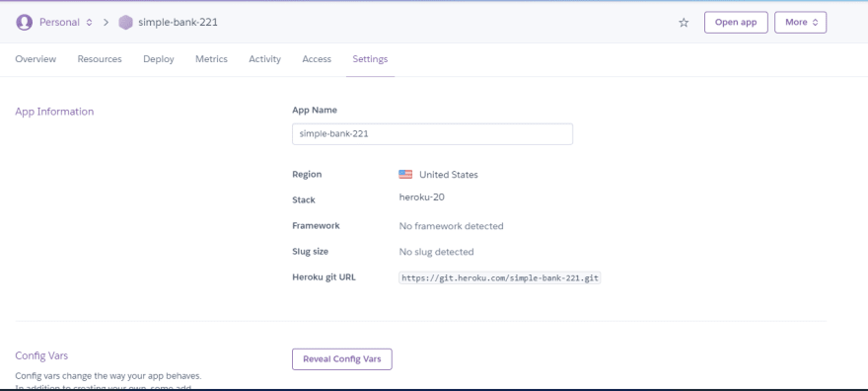This screenshot has height=391, width=868.
Task: Click the Personal account avatar icon
Action: click(x=24, y=22)
